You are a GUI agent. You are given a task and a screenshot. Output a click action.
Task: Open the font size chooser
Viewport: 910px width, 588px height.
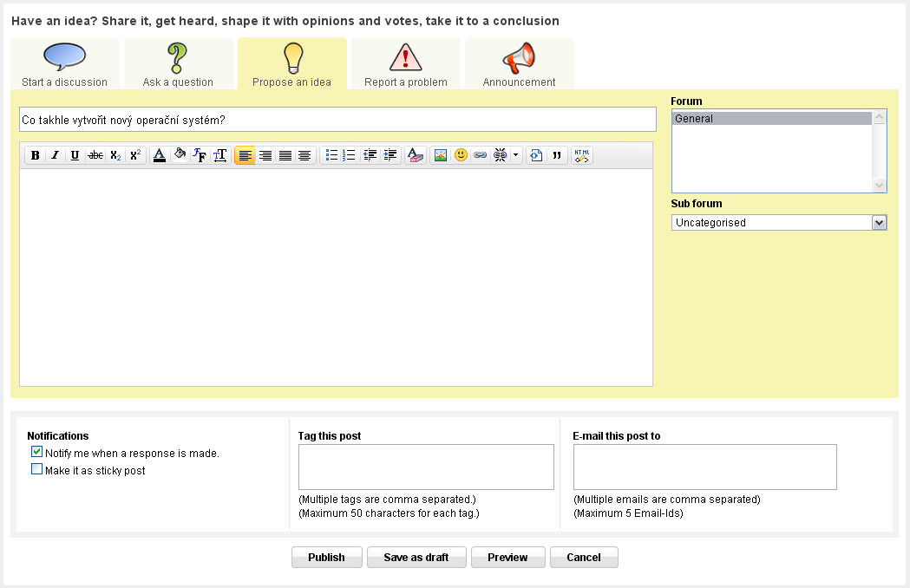pyautogui.click(x=220, y=155)
